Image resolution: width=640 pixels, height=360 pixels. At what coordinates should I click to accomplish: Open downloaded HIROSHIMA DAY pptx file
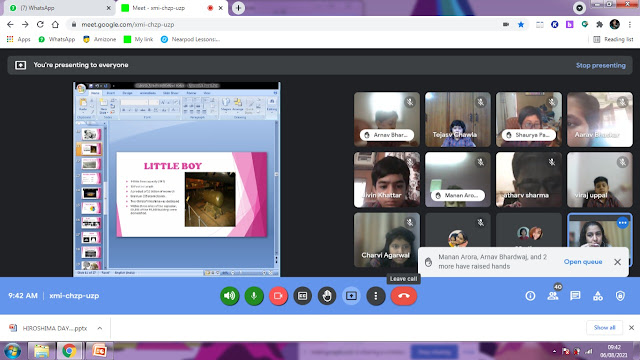pyautogui.click(x=48, y=328)
